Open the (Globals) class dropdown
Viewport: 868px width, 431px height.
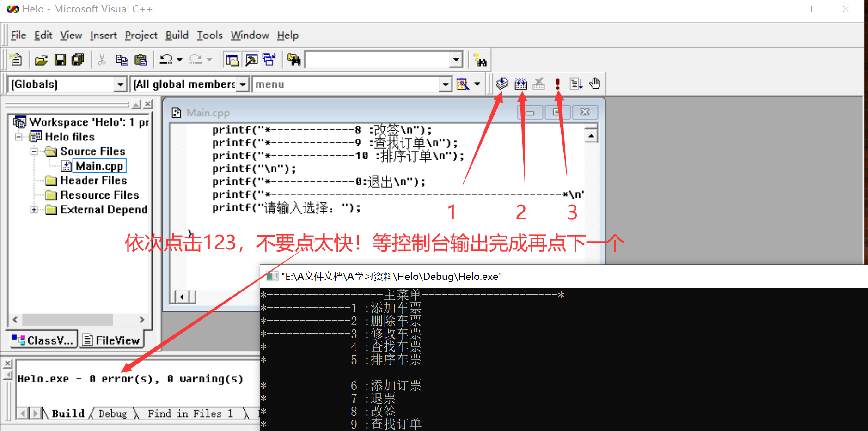(120, 85)
